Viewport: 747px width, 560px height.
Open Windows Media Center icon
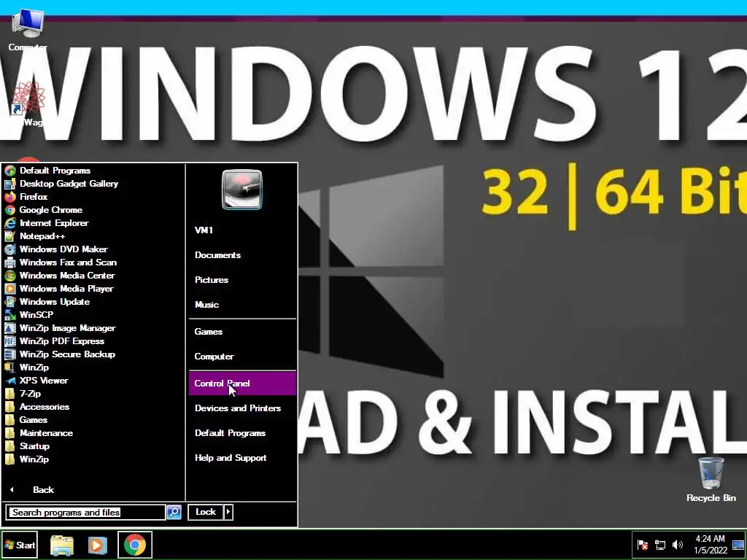click(10, 275)
